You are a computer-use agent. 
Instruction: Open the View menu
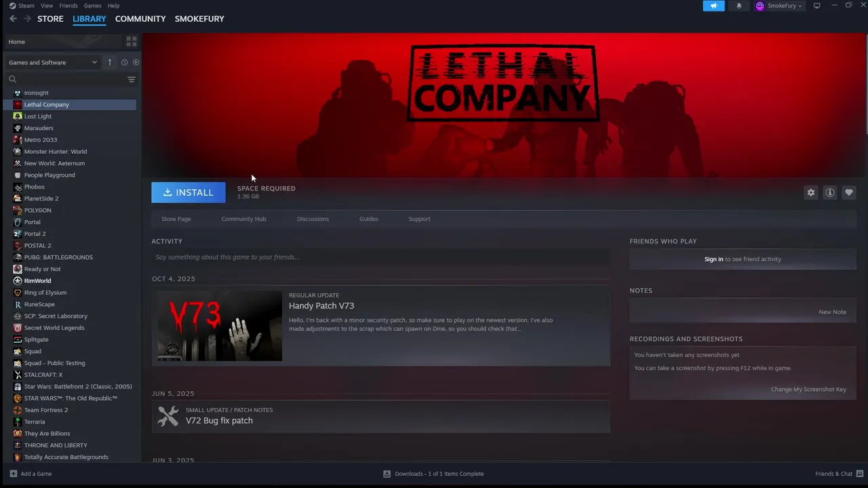[x=47, y=5]
